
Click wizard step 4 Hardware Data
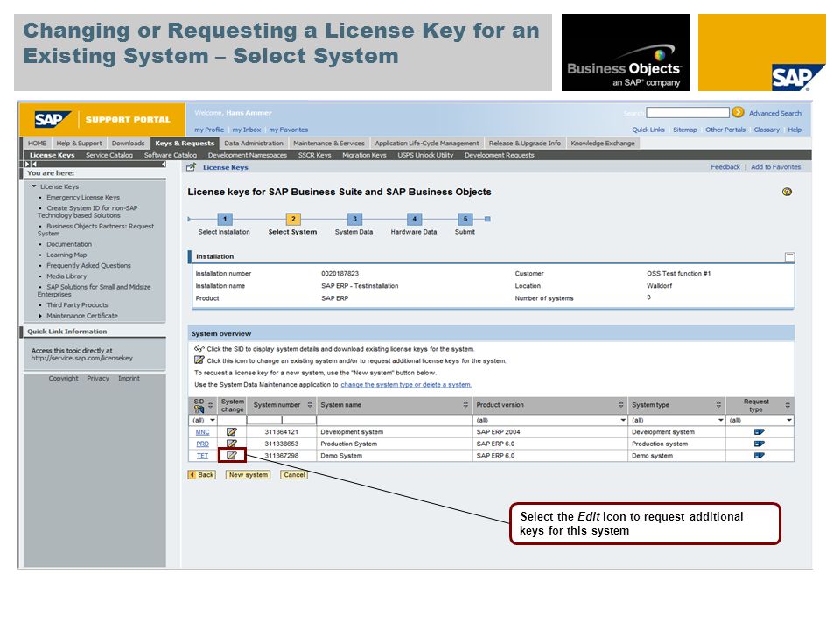pos(414,219)
